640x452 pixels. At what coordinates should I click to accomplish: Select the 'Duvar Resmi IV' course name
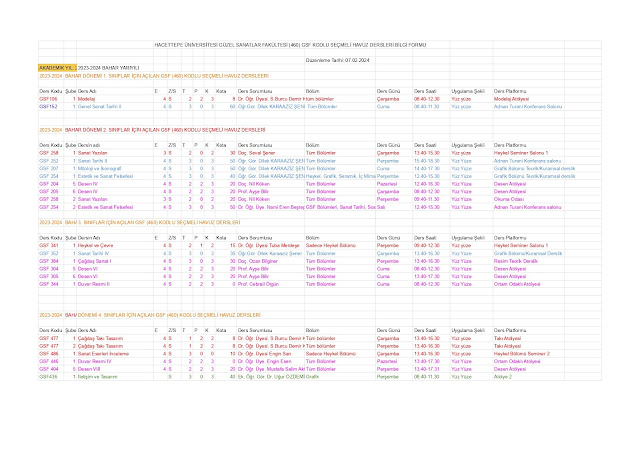click(x=94, y=361)
